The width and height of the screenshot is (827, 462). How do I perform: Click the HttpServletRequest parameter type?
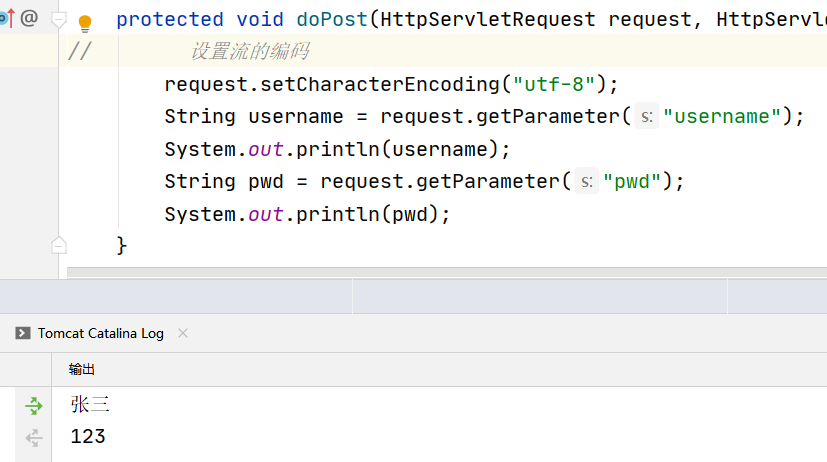coord(488,20)
